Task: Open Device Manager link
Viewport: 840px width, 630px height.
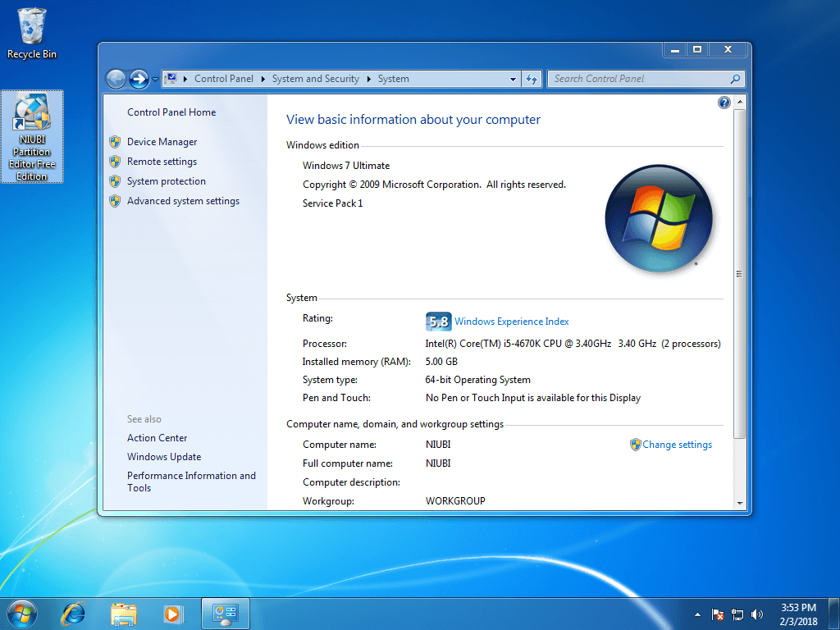Action: point(162,142)
